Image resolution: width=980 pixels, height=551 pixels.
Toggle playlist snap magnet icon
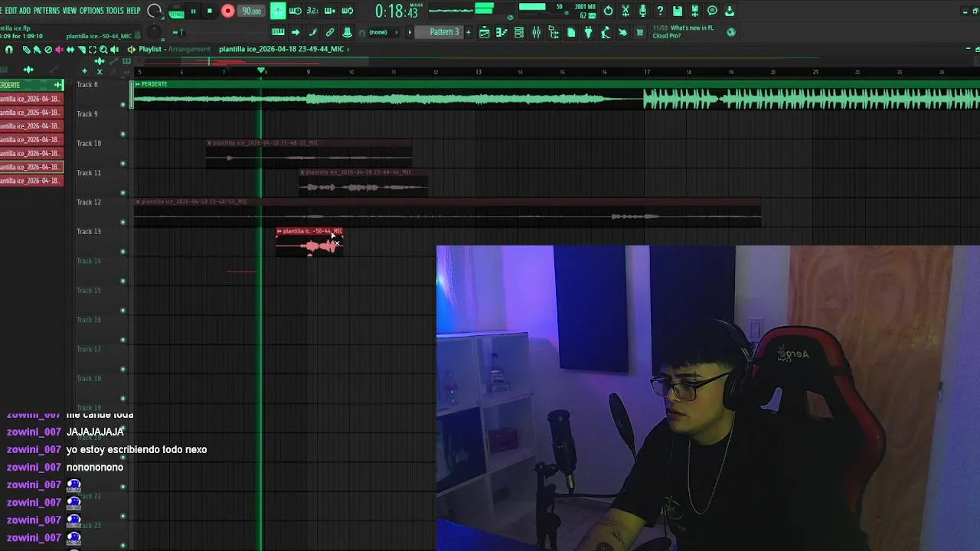coord(9,49)
